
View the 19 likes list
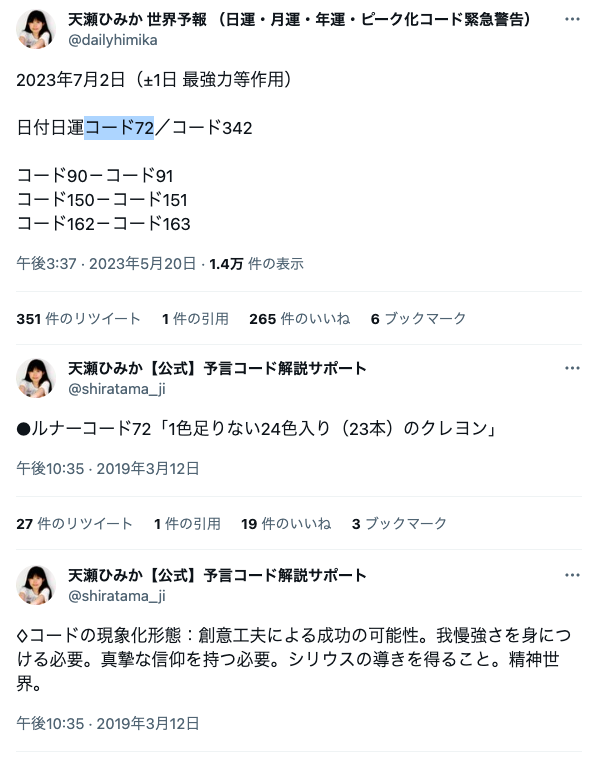pos(286,524)
